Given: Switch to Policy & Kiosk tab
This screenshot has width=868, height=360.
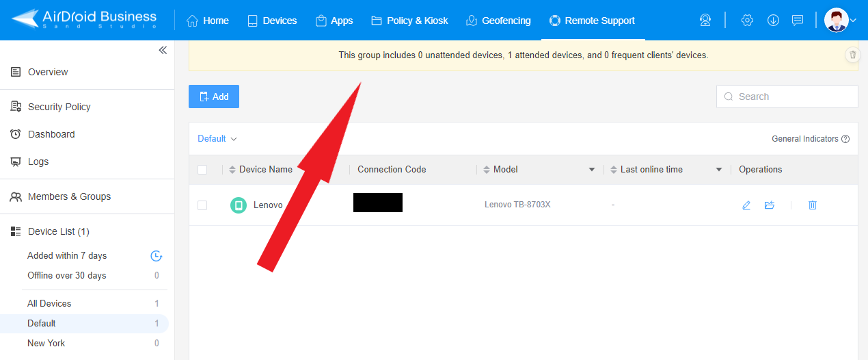Looking at the screenshot, I should (409, 21).
